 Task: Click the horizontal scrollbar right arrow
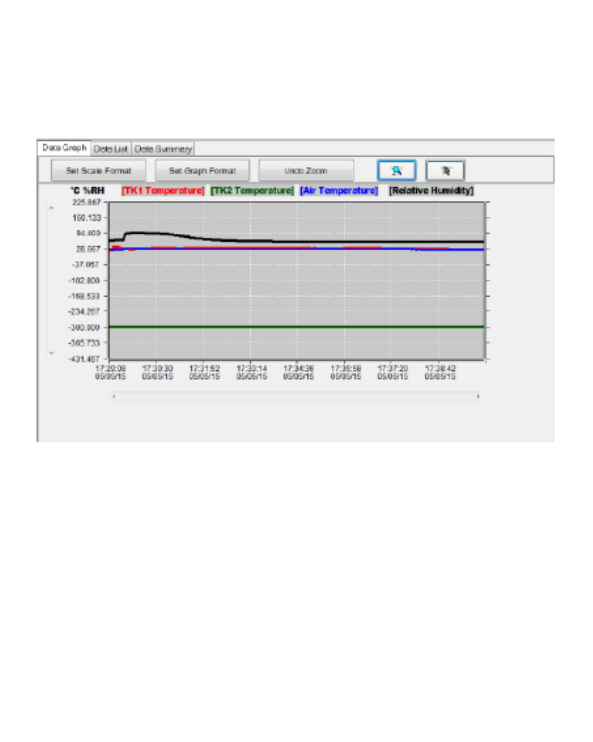(x=478, y=397)
